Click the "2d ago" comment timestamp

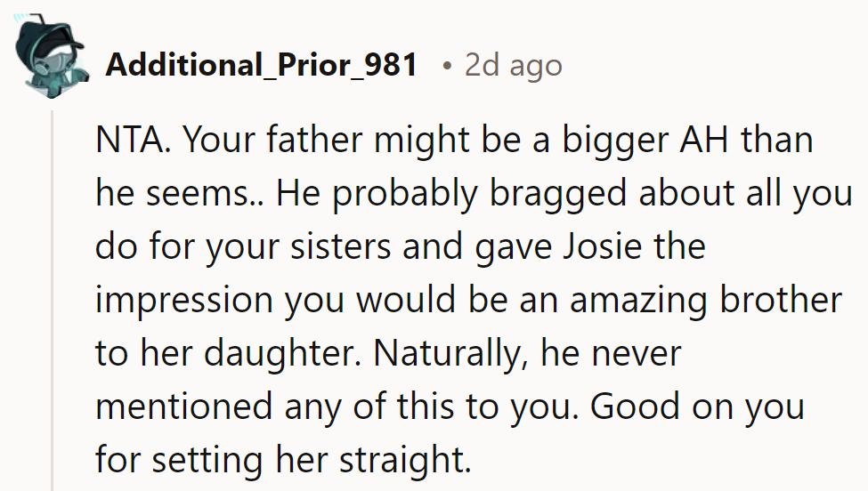click(x=513, y=65)
